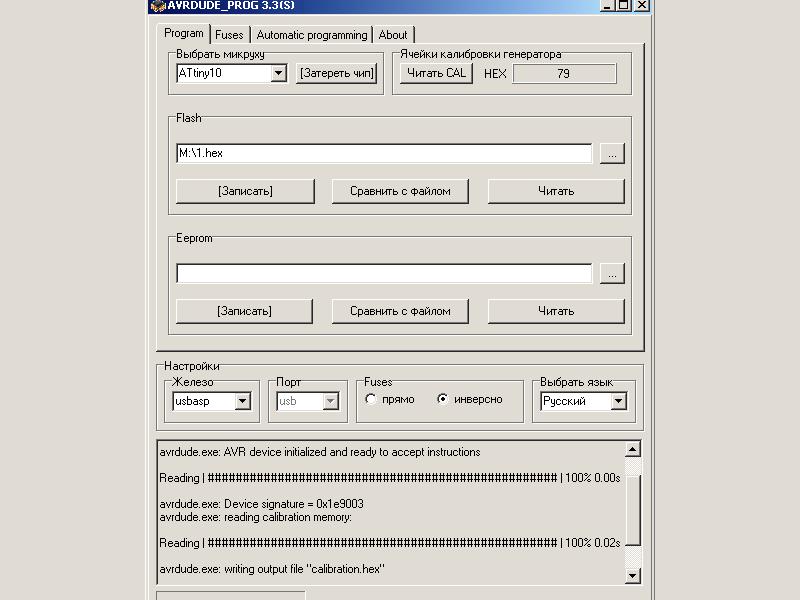This screenshot has height=600, width=800.
Task: Minimize the AVRDUDE_PROG window
Action: [607, 5]
